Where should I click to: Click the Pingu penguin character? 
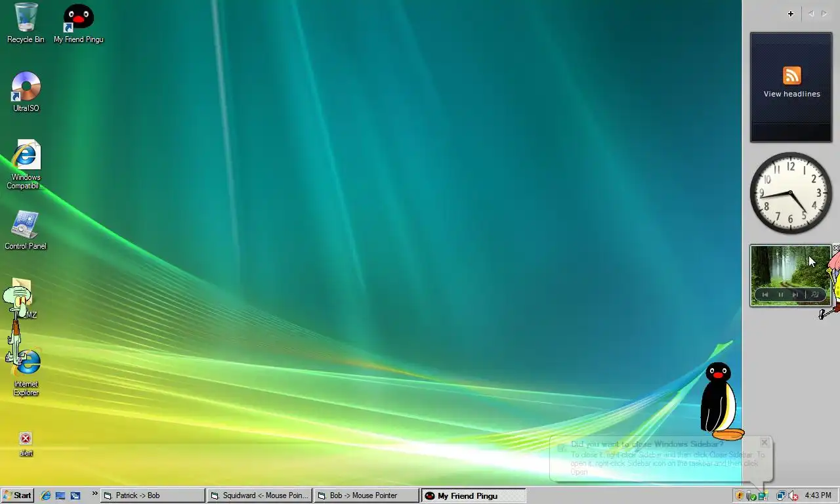point(720,400)
